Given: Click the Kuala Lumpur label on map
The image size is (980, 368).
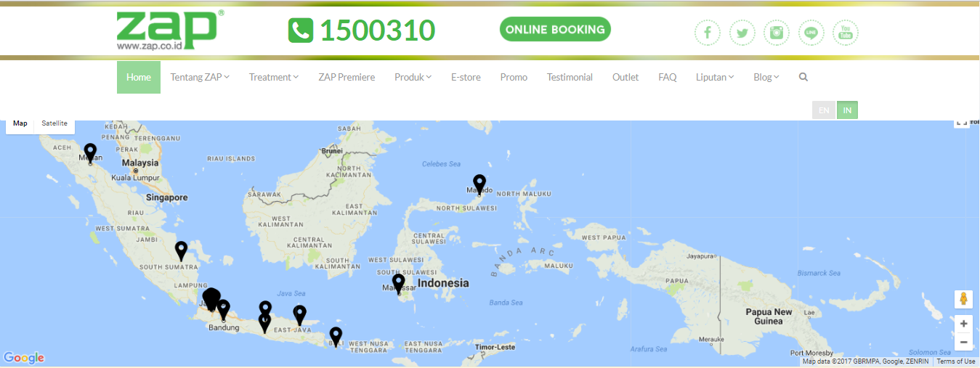Looking at the screenshot, I should coord(135,177).
